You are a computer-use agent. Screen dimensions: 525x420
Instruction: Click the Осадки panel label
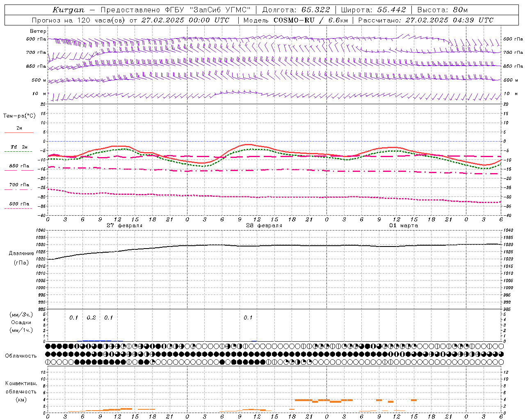pyautogui.click(x=21, y=322)
